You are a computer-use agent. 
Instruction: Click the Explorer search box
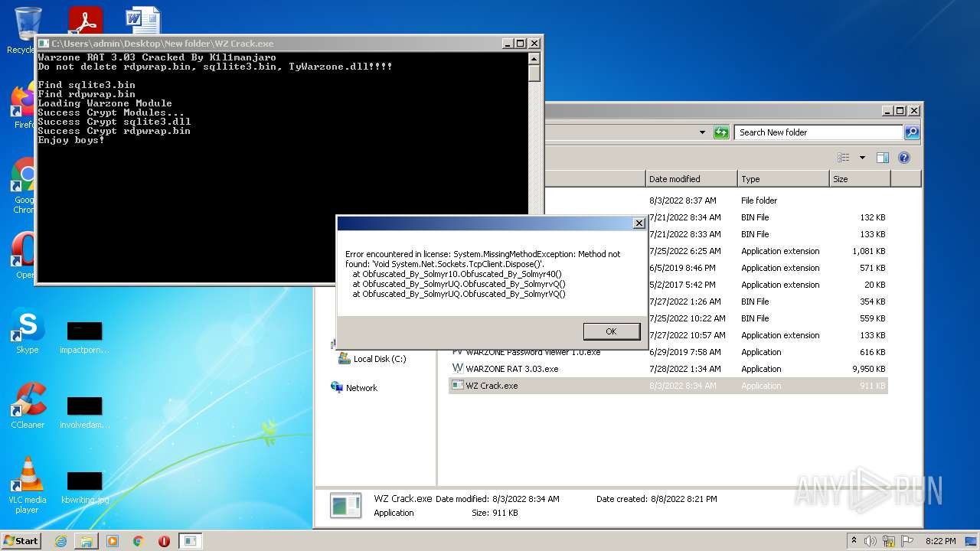click(x=818, y=132)
